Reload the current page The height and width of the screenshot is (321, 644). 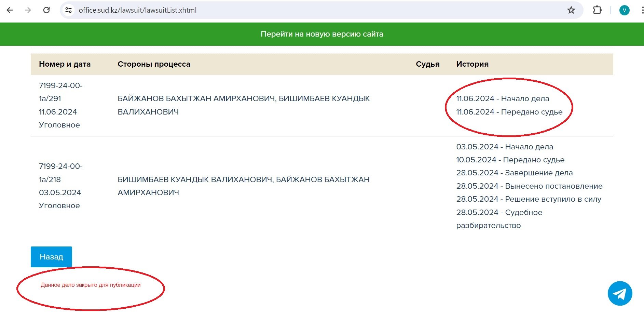tap(46, 10)
